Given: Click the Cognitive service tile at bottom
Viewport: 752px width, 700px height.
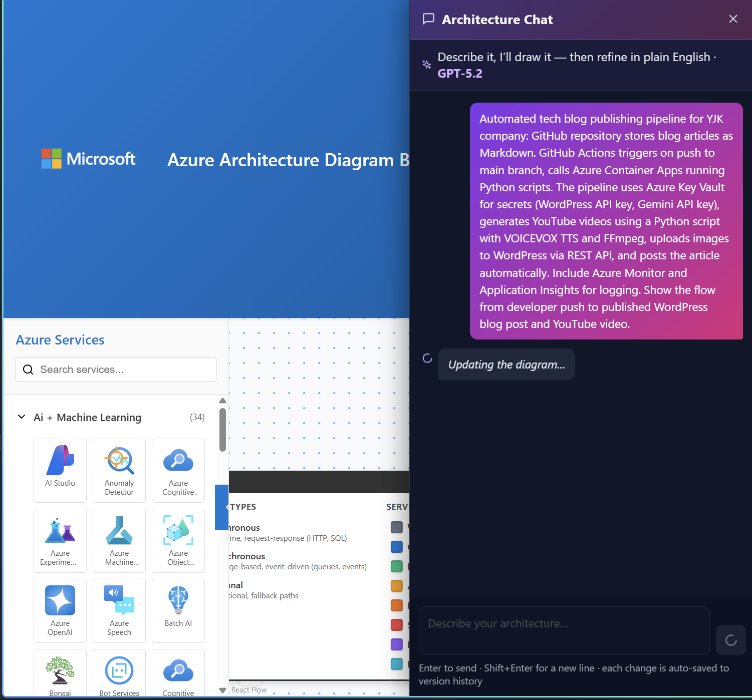Looking at the screenshot, I should tap(178, 673).
